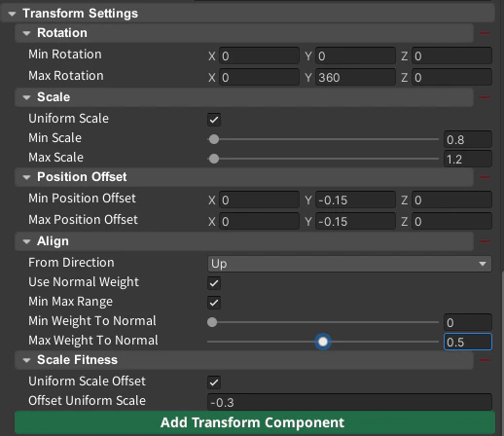Screen dimensions: 504x436
Task: Collapse the Scale Fitness section
Action: (26, 360)
